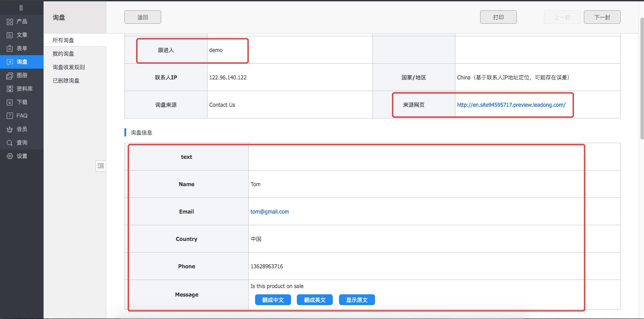
Task: Open the 资料库 library icon
Action: coord(10,89)
